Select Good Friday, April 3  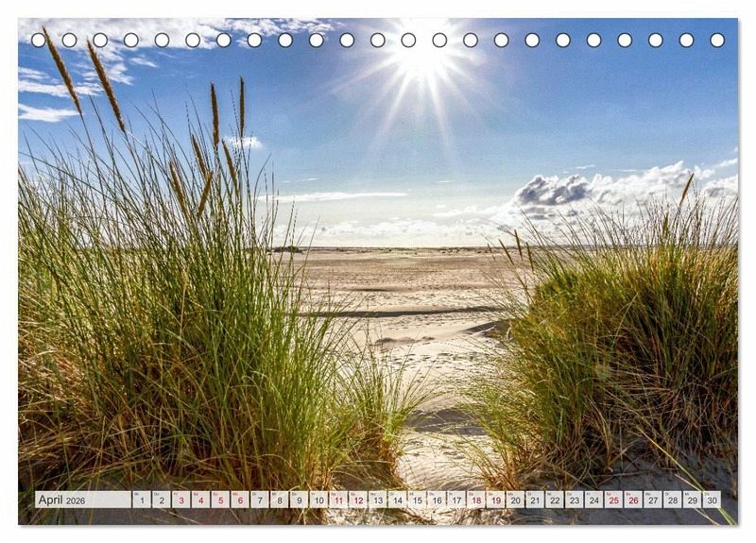(x=180, y=500)
